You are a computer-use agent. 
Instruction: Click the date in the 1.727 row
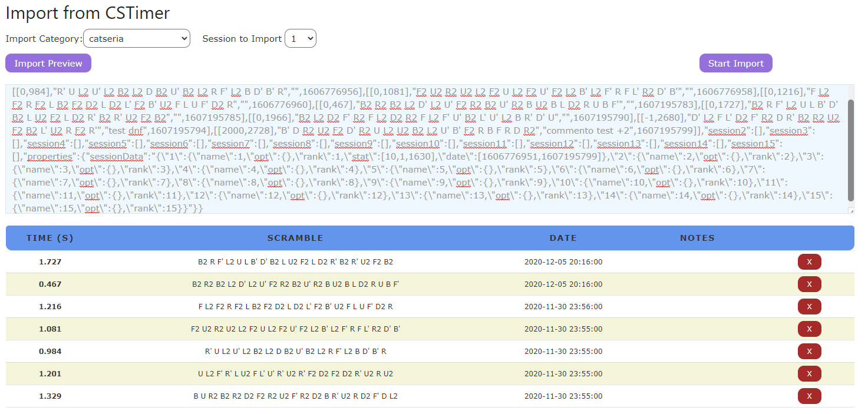click(x=563, y=262)
